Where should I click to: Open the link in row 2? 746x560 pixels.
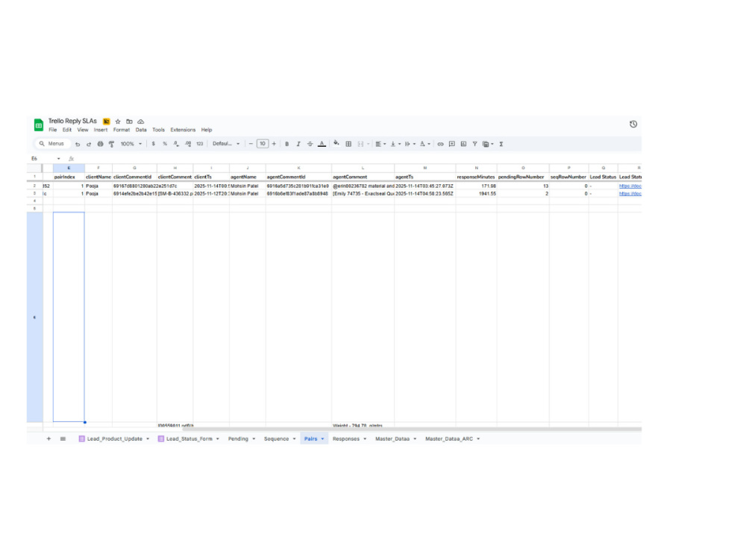pyautogui.click(x=630, y=186)
